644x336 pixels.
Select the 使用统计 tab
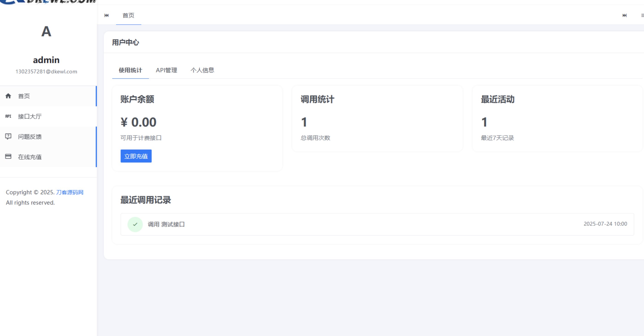click(x=130, y=70)
